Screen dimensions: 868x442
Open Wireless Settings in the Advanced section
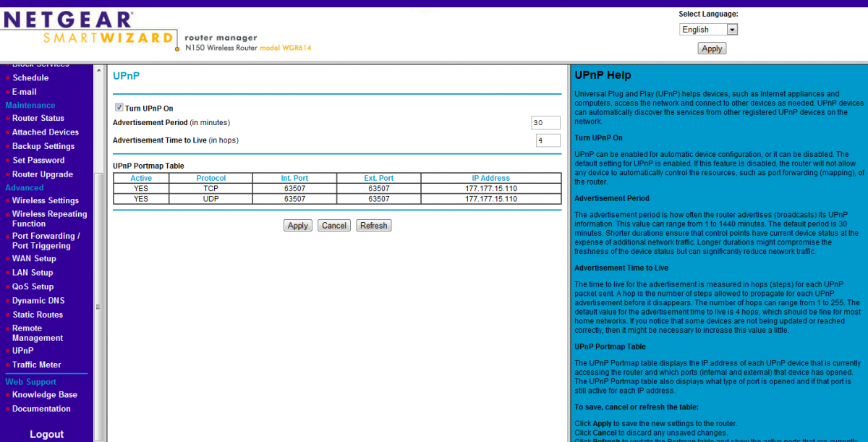tap(45, 200)
